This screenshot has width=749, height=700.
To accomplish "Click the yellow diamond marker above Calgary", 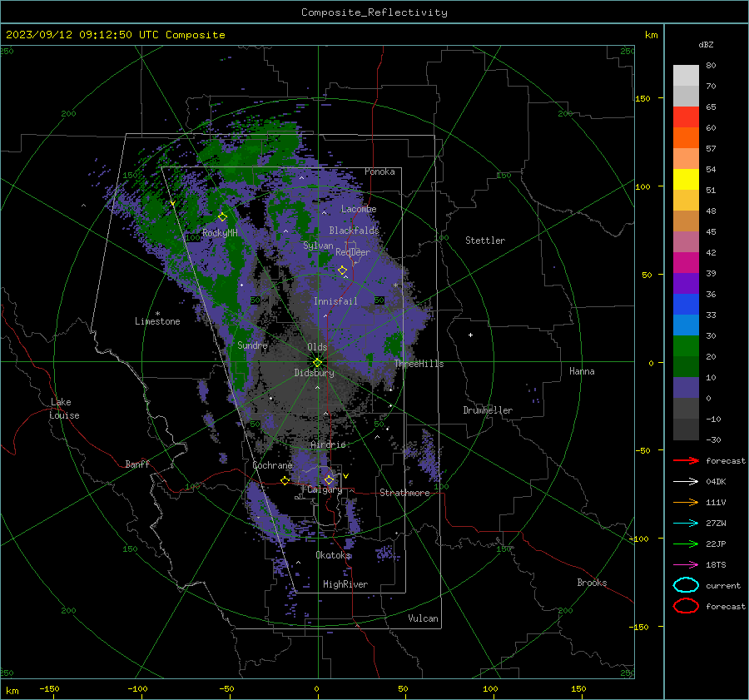I will pyautogui.click(x=329, y=479).
